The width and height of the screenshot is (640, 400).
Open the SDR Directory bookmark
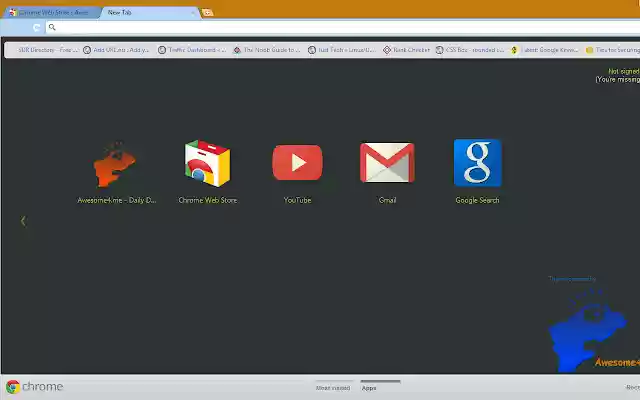click(47, 50)
